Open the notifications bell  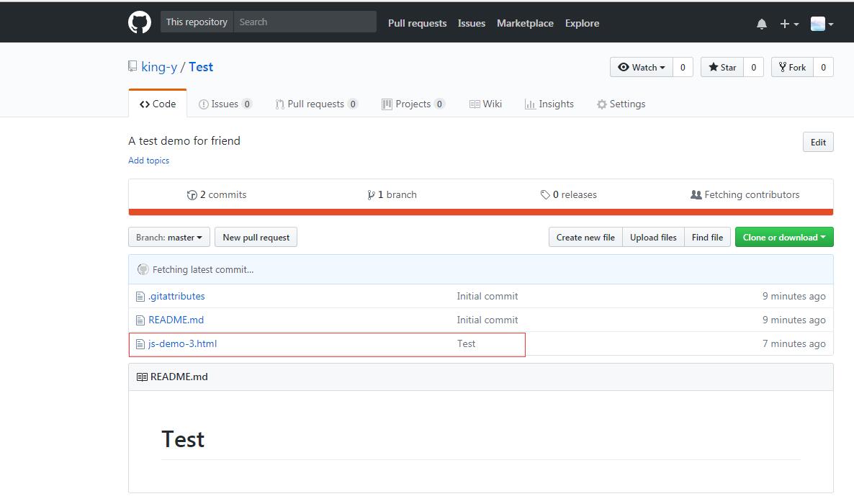coord(762,24)
